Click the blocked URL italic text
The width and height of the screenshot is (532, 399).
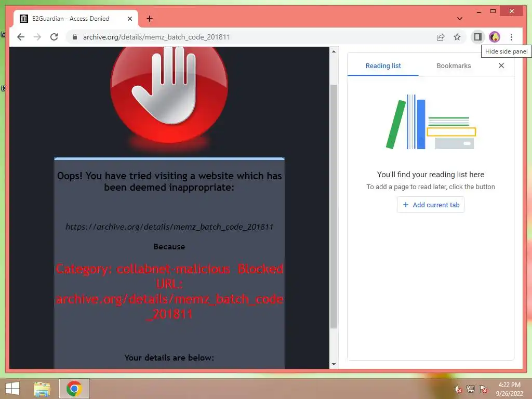[x=169, y=227]
